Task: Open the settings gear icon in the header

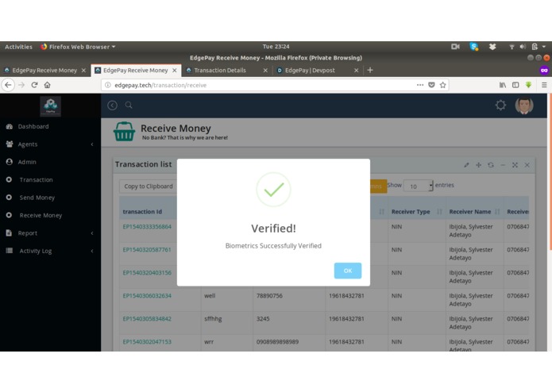Action: pos(500,105)
